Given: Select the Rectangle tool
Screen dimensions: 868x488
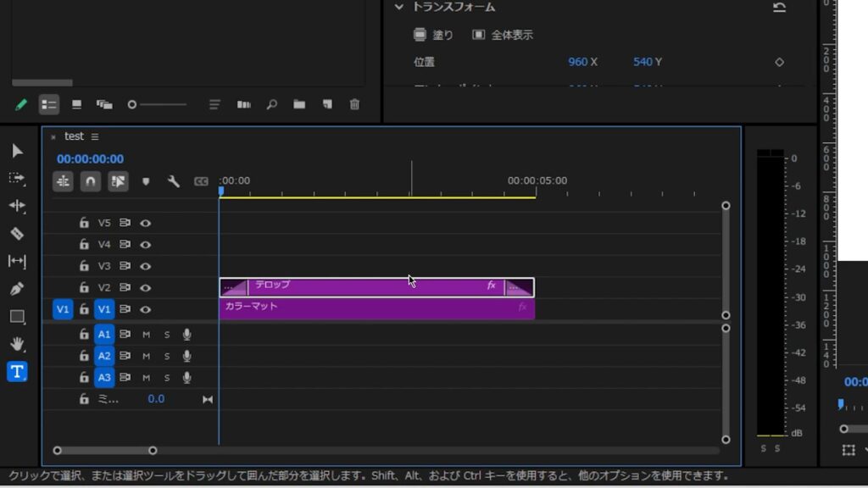Looking at the screenshot, I should click(x=17, y=317).
